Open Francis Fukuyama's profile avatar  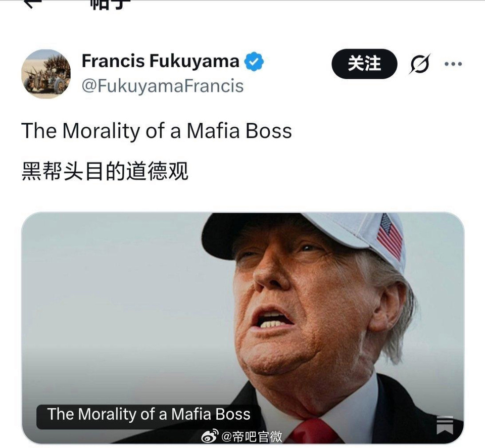point(46,74)
